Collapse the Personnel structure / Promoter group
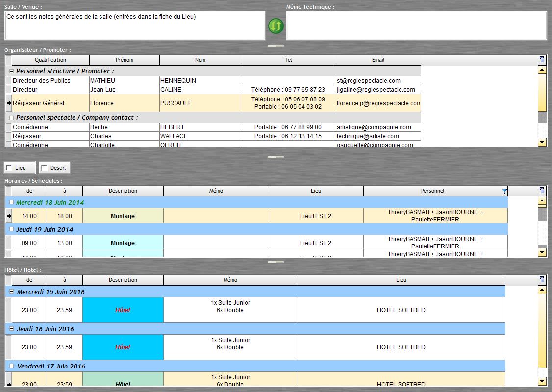This screenshot has width=552, height=392. (11, 71)
